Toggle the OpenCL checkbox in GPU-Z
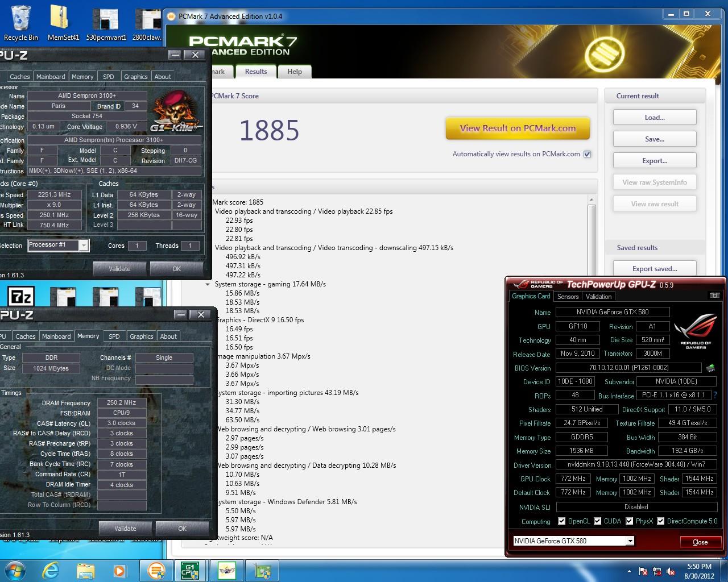728x582 pixels. (x=561, y=521)
